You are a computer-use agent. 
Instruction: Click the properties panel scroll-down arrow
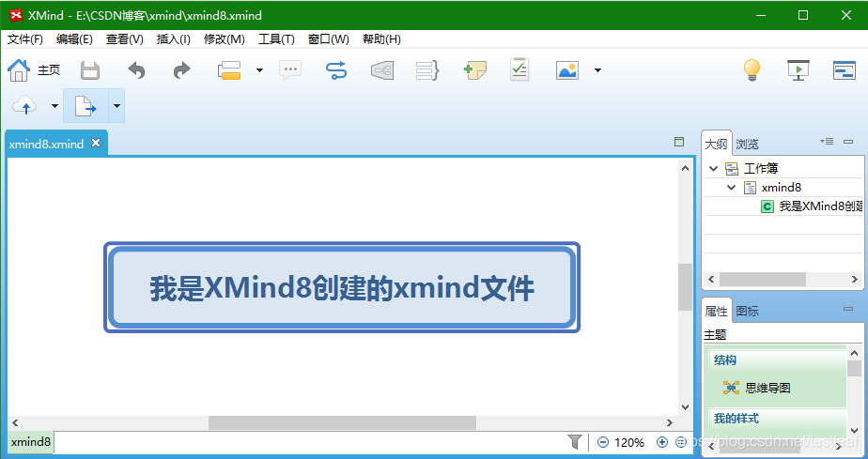pyautogui.click(x=854, y=430)
